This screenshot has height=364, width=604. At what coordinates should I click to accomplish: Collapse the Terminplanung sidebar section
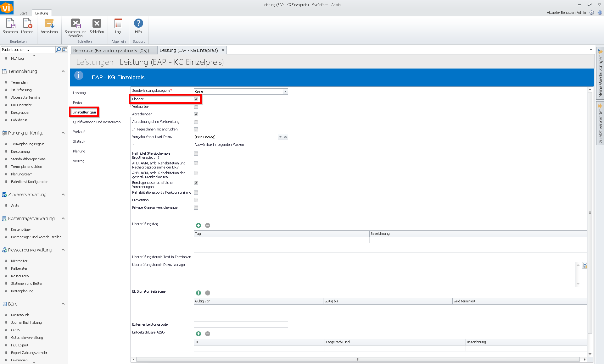tap(63, 71)
